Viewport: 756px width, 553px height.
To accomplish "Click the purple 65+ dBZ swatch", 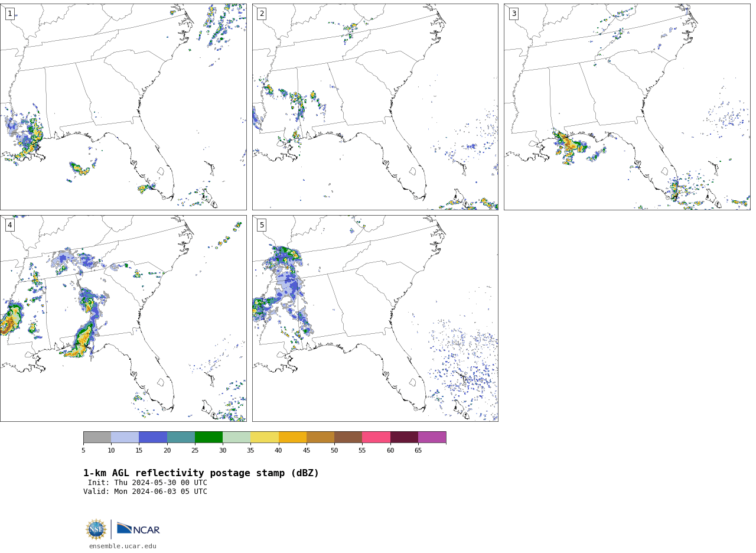I will (432, 437).
